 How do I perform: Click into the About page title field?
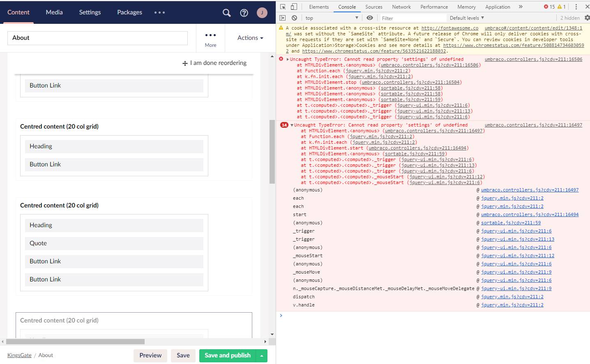[x=97, y=37]
